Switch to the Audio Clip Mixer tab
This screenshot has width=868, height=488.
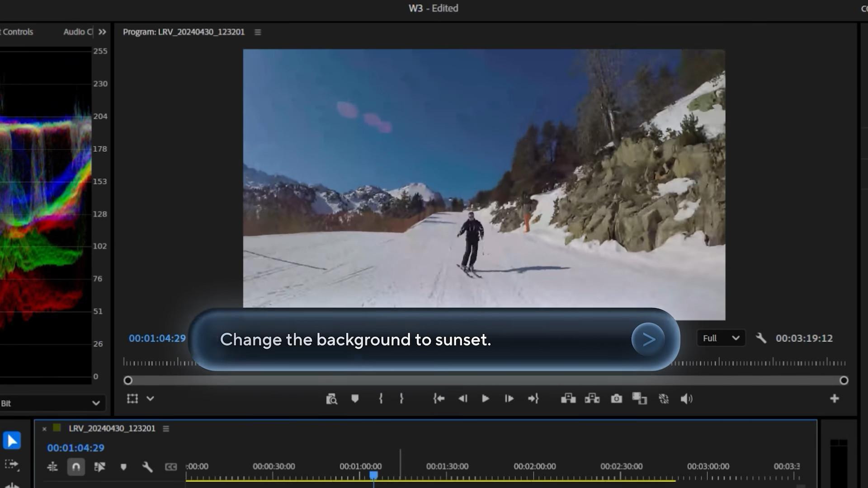[x=78, y=32]
